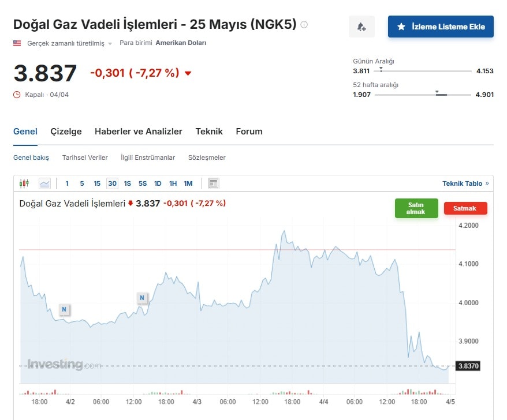Click the create alert bell icon
The image size is (507, 420).
[361, 27]
